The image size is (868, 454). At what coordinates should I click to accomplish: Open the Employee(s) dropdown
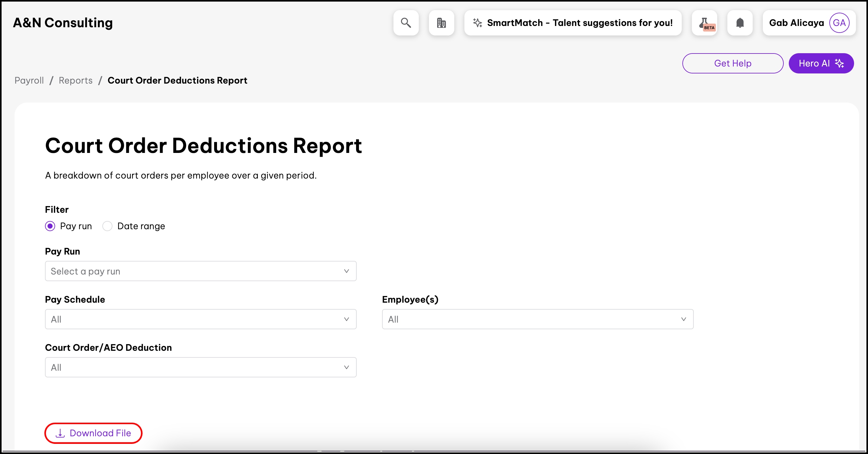point(538,319)
